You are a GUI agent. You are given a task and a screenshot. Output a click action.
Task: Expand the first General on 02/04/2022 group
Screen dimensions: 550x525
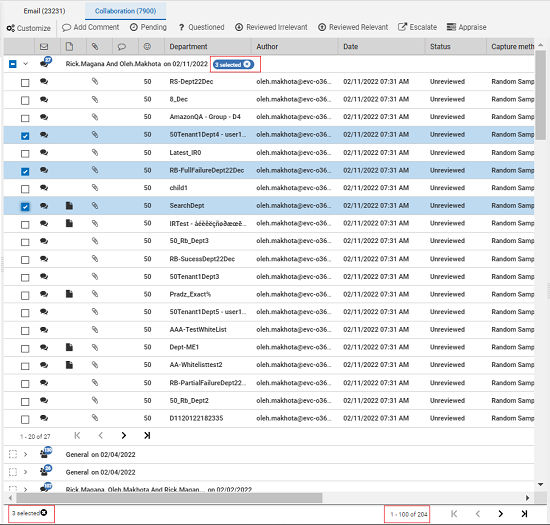25,455
